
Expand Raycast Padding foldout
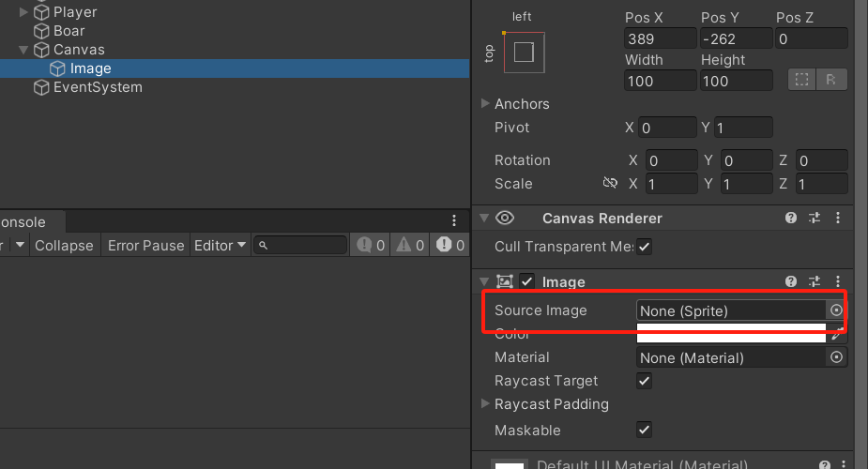(x=485, y=404)
